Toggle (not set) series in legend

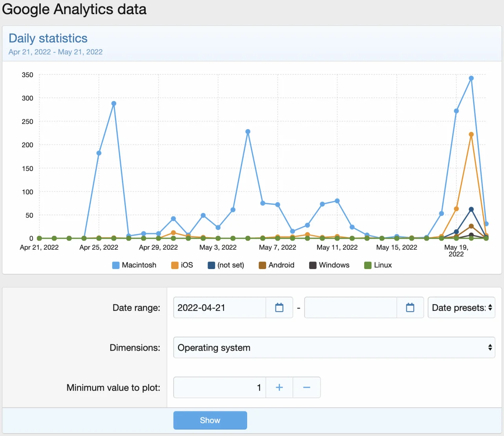point(226,265)
